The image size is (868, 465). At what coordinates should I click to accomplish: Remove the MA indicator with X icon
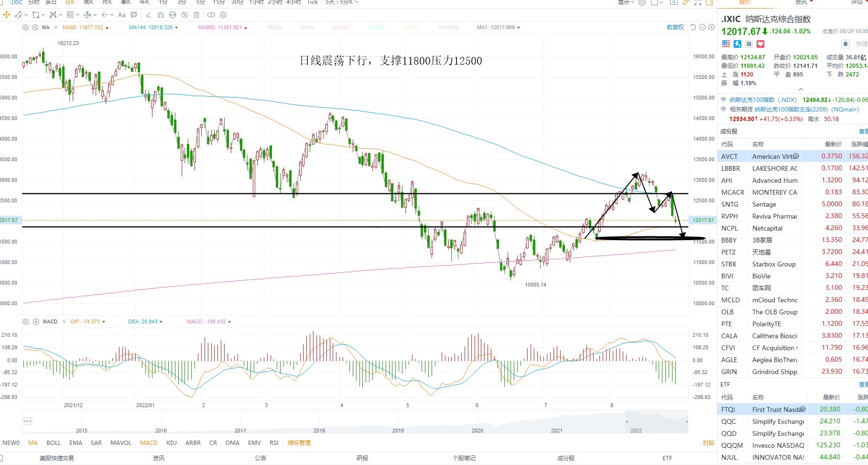35,27
